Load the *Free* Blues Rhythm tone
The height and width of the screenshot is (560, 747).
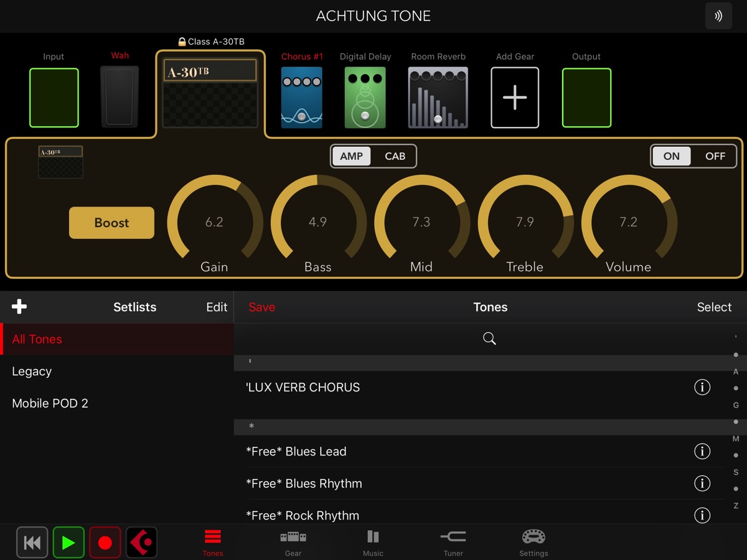point(479,483)
